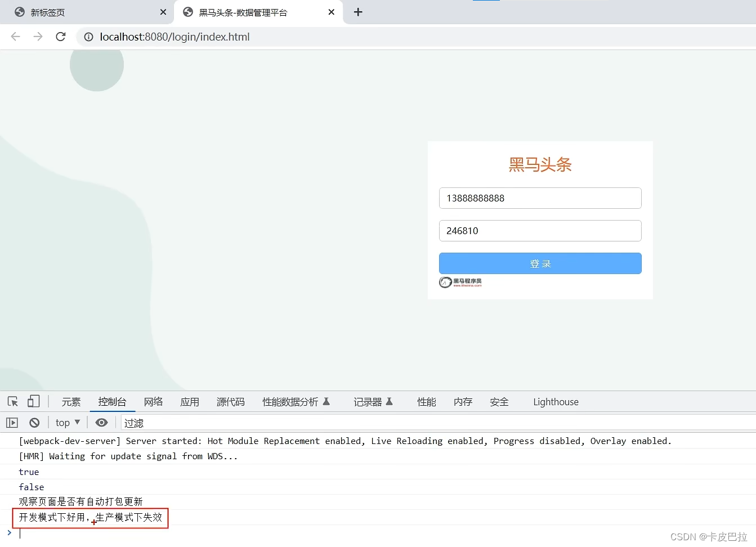
Task: Click the browser forward arrow
Action: [x=38, y=37]
